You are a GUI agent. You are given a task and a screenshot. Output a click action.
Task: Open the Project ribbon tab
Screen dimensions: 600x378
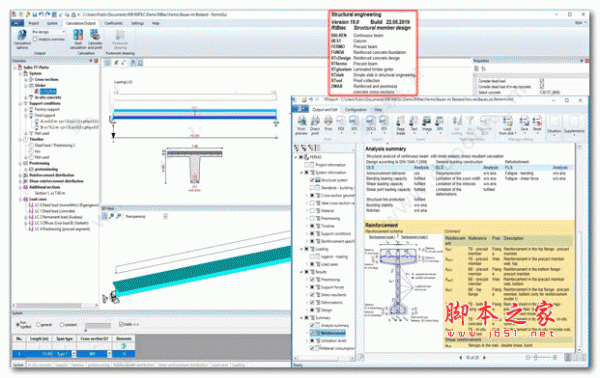[34, 23]
